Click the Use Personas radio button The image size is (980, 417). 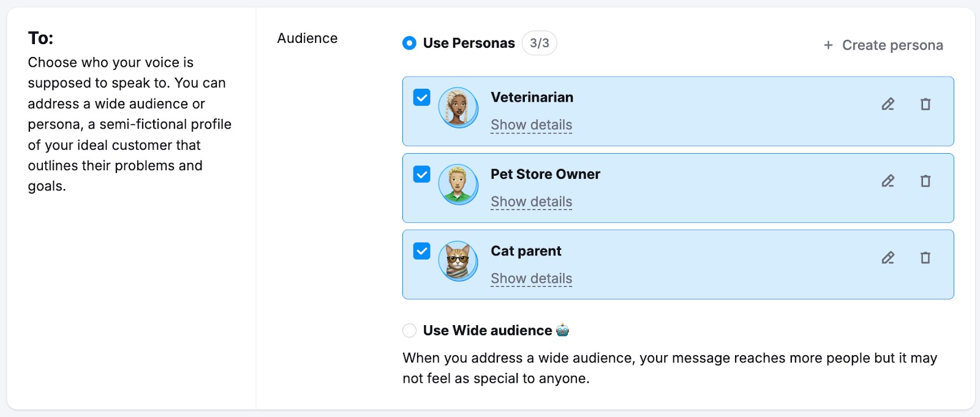point(409,43)
